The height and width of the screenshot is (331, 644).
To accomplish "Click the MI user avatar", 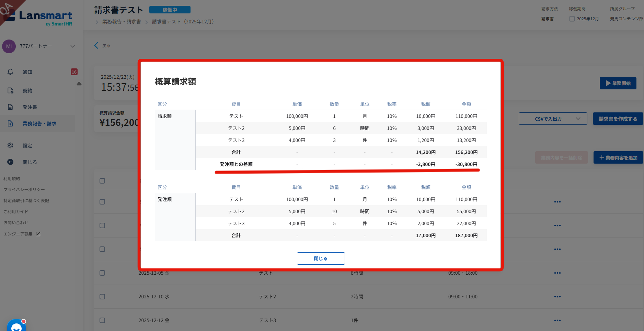I will click(x=9, y=46).
